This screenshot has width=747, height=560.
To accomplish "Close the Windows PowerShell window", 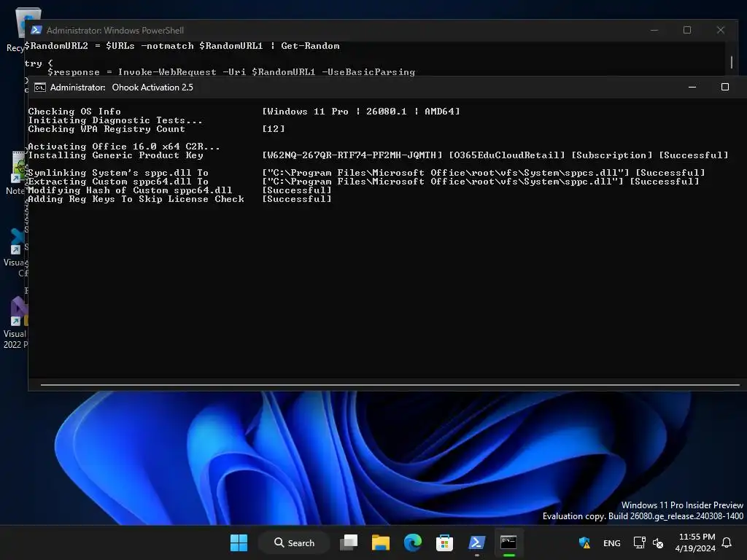I will point(720,30).
